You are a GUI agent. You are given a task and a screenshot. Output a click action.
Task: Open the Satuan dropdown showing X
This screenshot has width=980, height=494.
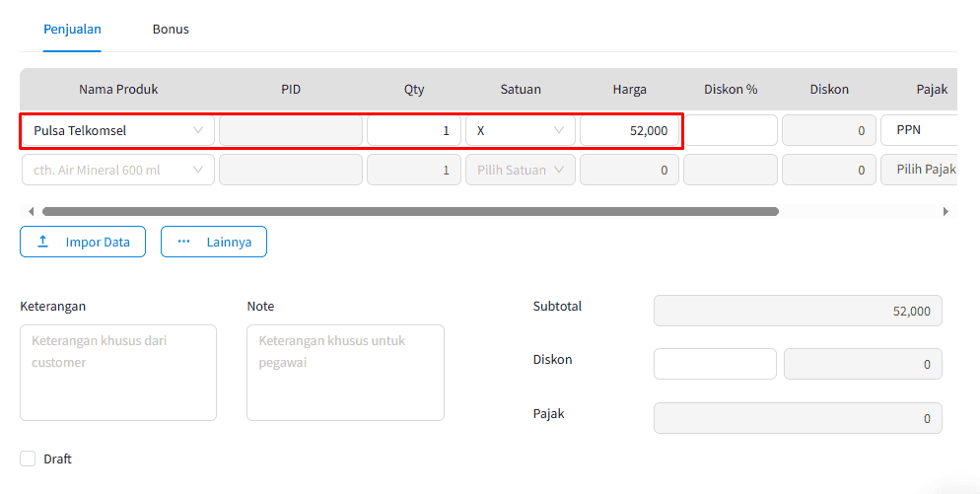(520, 131)
